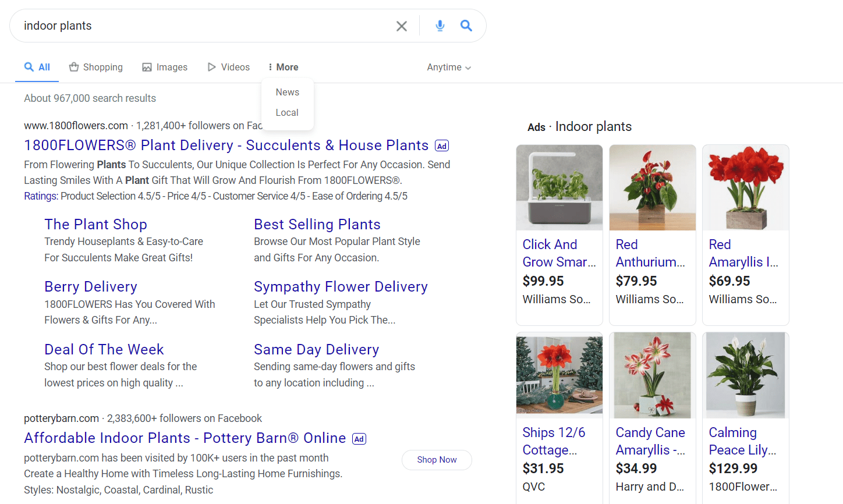The width and height of the screenshot is (843, 504).
Task: Open the Videos tab
Action: 229,68
